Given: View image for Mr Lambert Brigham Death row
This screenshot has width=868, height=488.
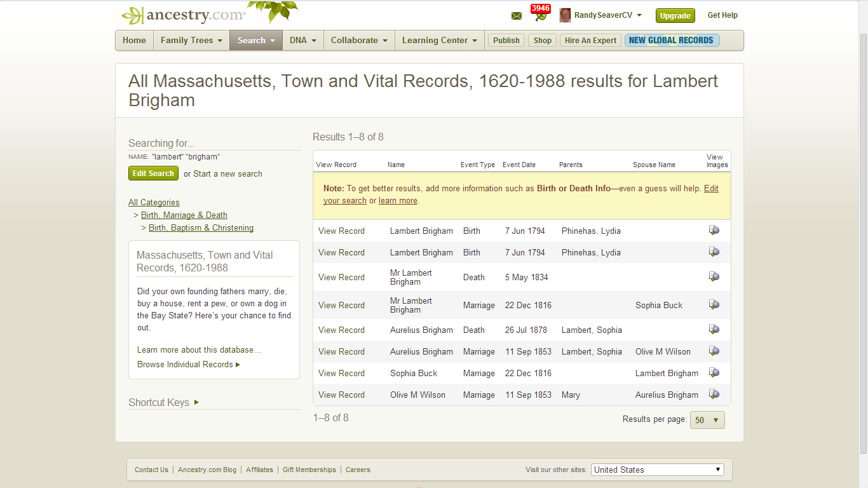Looking at the screenshot, I should click(x=714, y=277).
